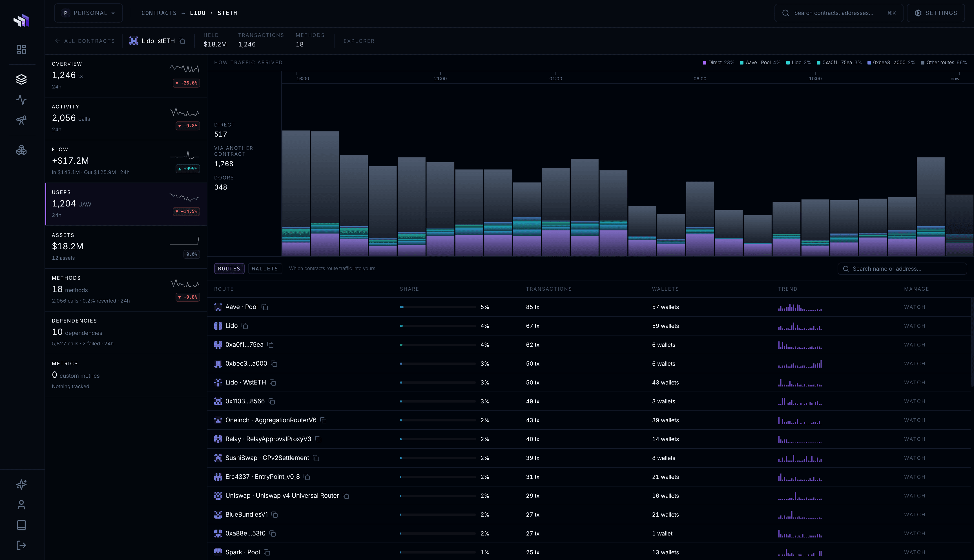
Task: Click the telescope explore icon
Action: [x=21, y=120]
